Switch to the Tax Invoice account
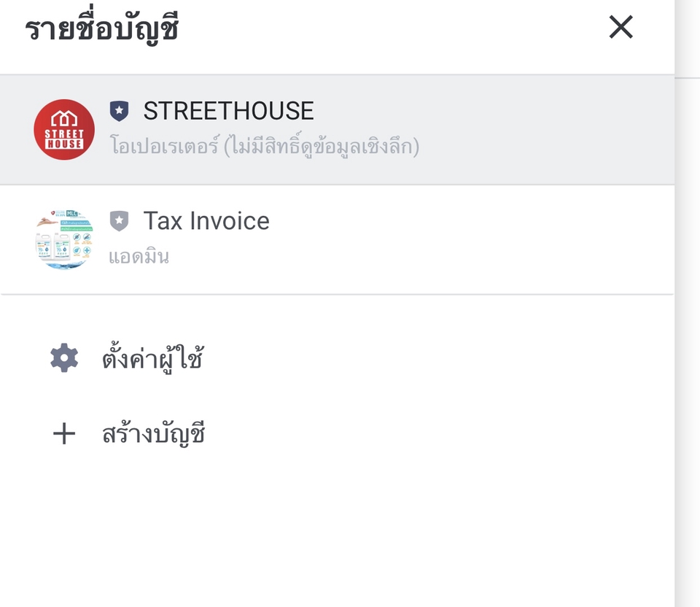Screen dimensions: 700x607 (206, 221)
